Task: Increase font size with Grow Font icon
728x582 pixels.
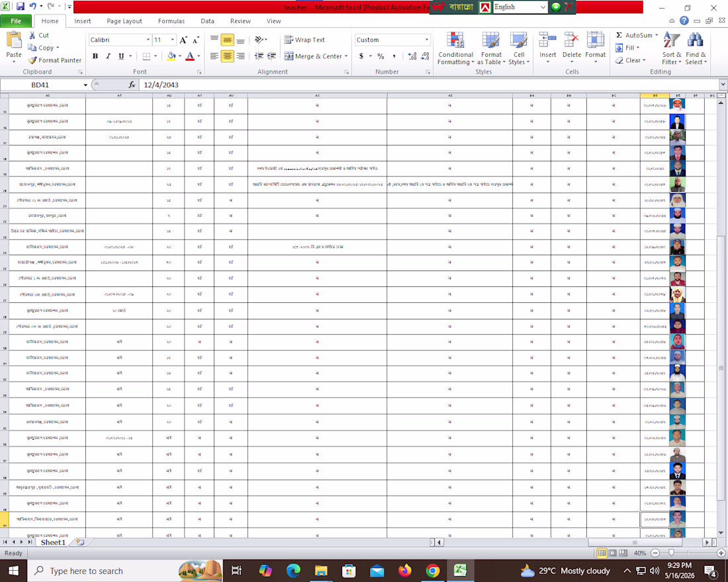Action: pyautogui.click(x=183, y=40)
